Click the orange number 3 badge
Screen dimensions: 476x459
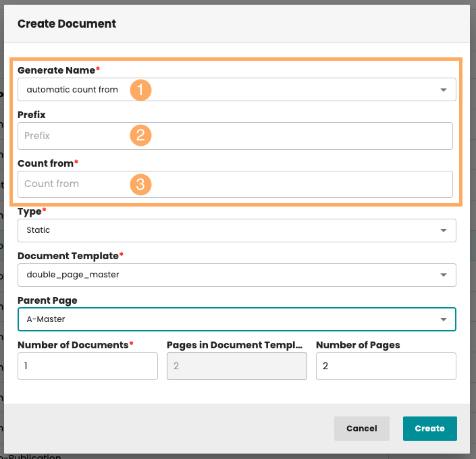pos(140,184)
